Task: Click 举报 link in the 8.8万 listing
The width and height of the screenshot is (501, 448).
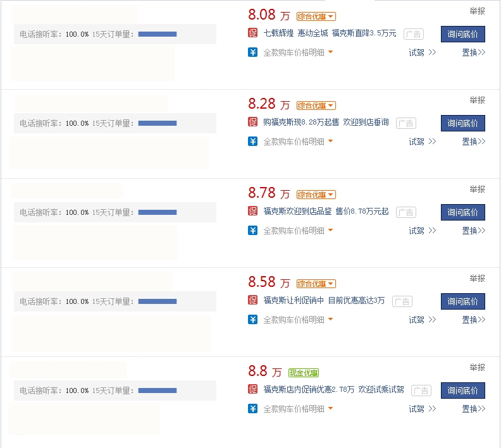Action: click(477, 368)
